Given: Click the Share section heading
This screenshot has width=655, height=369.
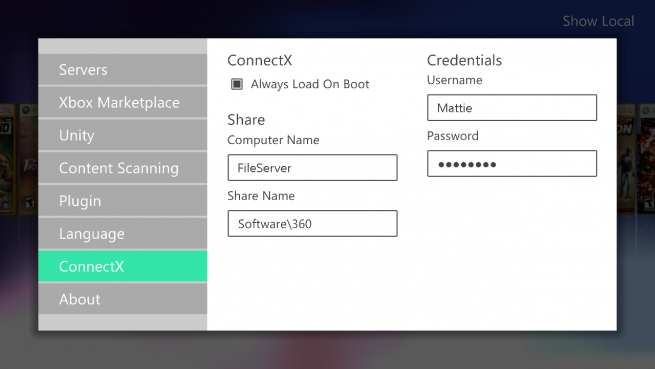Looking at the screenshot, I should coord(246,120).
